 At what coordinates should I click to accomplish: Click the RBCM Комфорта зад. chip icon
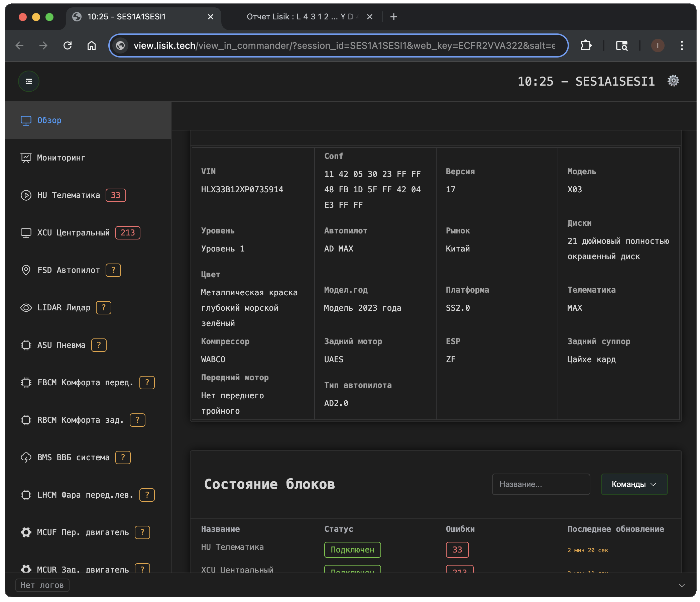tap(26, 420)
